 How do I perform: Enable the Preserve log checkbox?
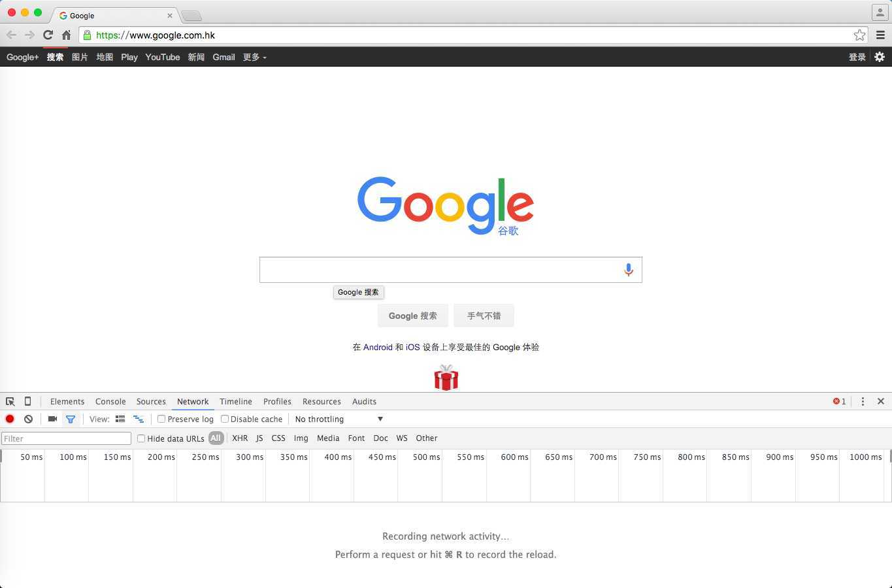161,419
